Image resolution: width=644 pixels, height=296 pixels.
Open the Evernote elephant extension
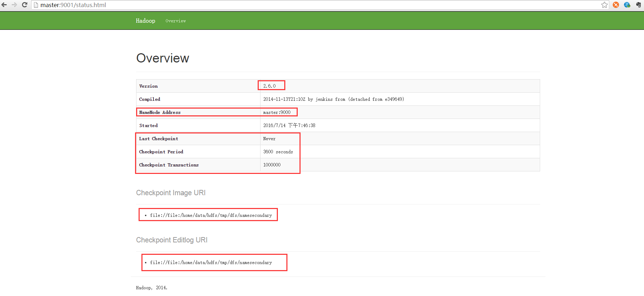pyautogui.click(x=638, y=5)
